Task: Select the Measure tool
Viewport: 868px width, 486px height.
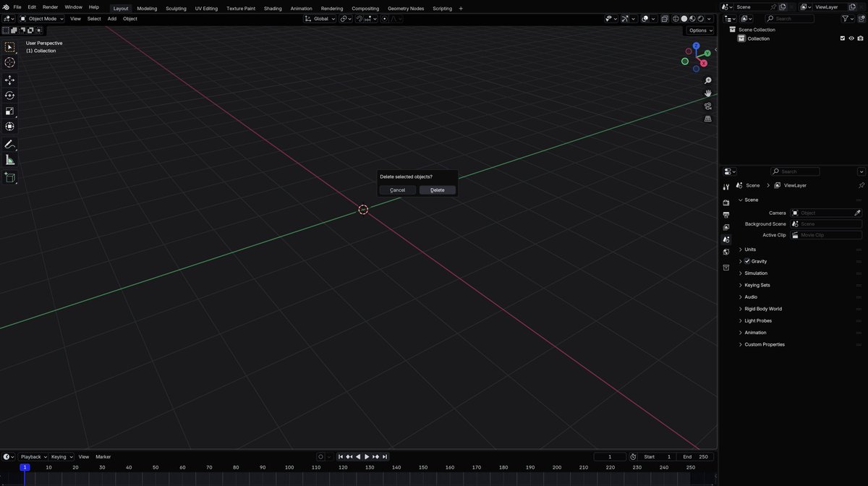Action: click(x=9, y=160)
